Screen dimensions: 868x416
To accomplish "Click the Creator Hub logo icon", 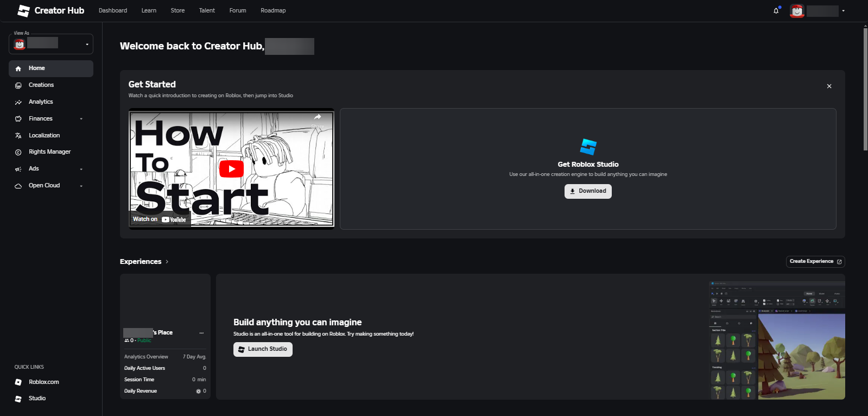I will (23, 11).
